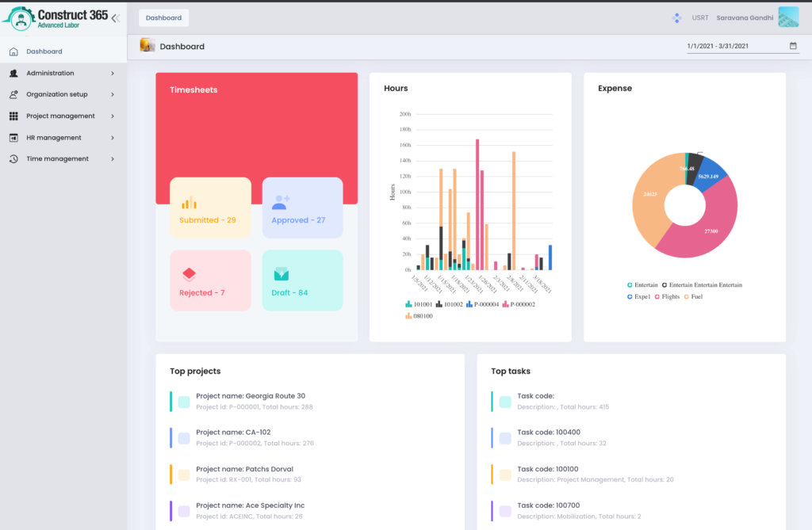Open user profile avatar thumbnail
This screenshot has width=812, height=530.
tap(788, 17)
